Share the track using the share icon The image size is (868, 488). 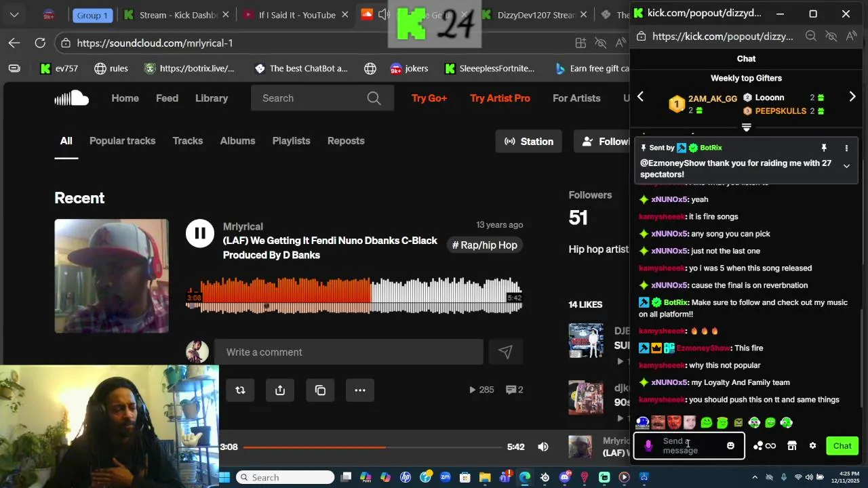tap(280, 390)
